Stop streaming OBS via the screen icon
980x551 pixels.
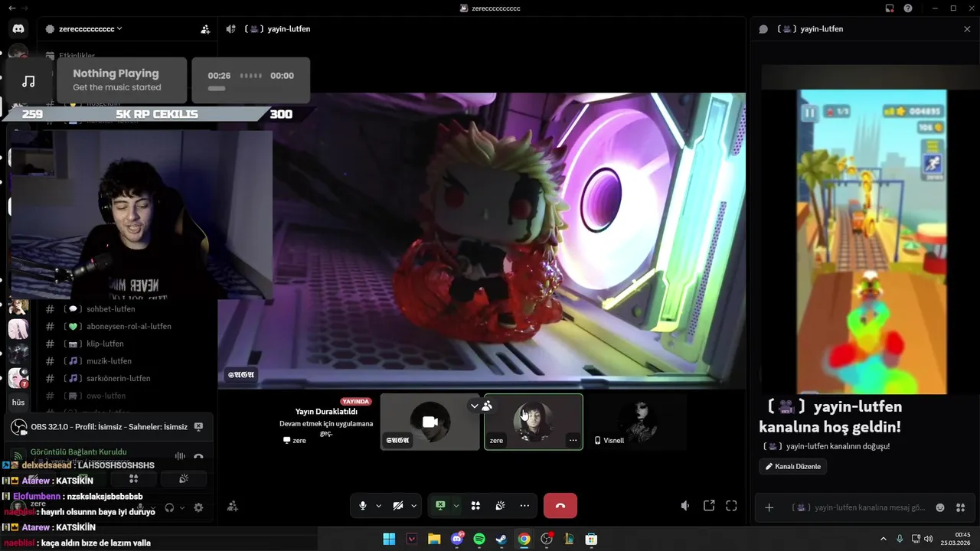tap(198, 427)
